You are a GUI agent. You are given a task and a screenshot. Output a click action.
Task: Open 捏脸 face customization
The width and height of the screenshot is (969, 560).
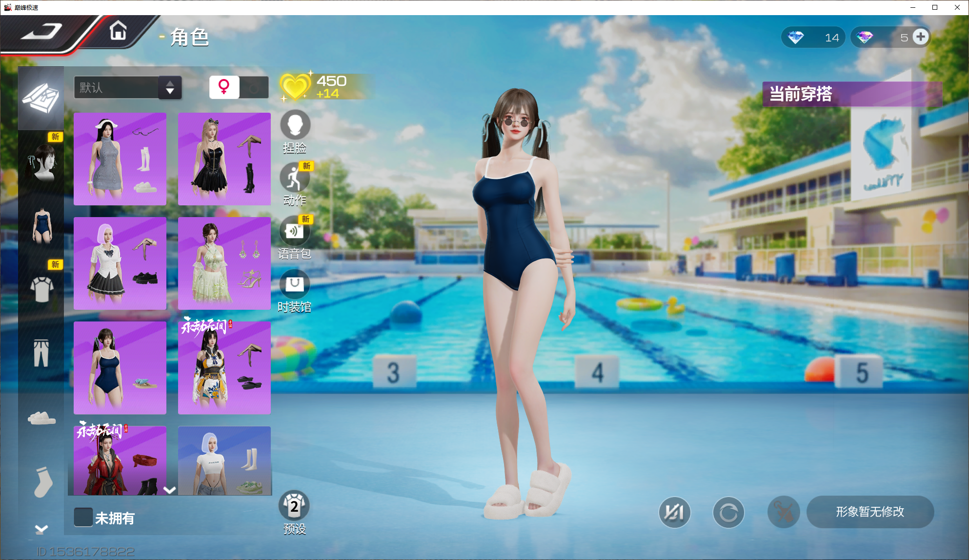(295, 125)
